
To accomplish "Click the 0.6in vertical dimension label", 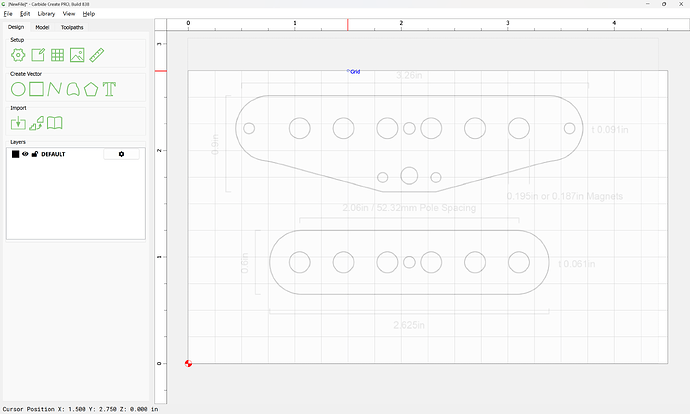I will pyautogui.click(x=245, y=263).
